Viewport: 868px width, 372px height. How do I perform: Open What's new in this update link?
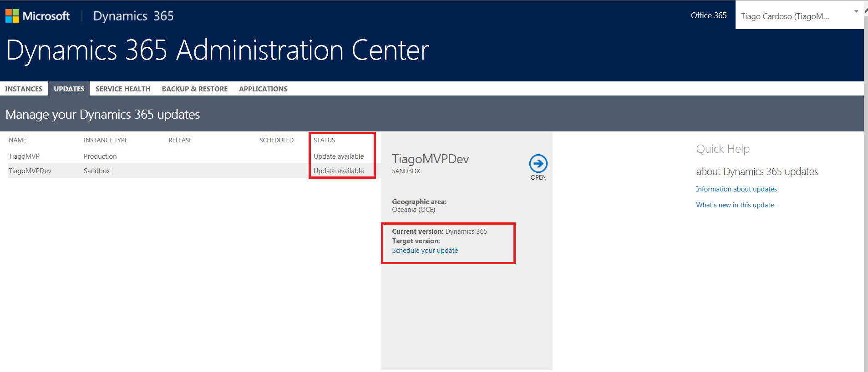[x=735, y=205]
